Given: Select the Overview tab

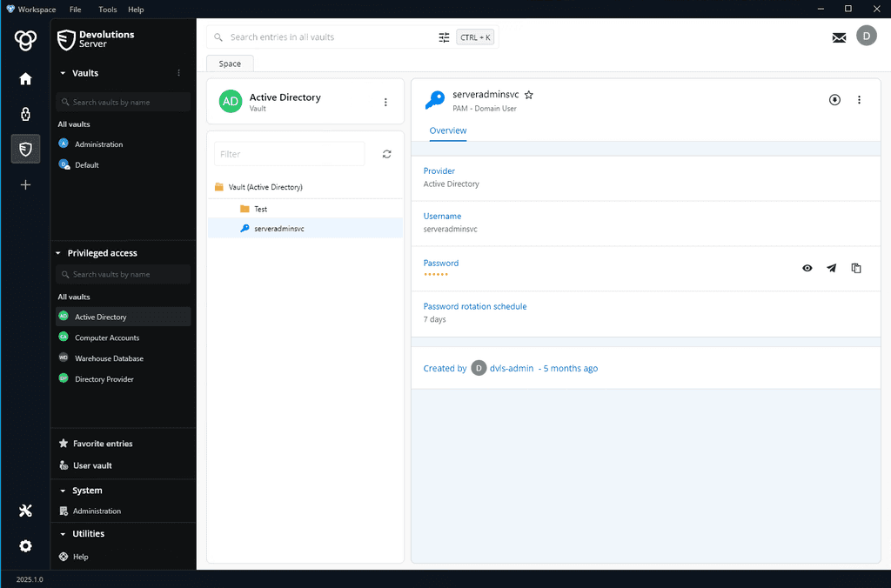Looking at the screenshot, I should pyautogui.click(x=448, y=130).
